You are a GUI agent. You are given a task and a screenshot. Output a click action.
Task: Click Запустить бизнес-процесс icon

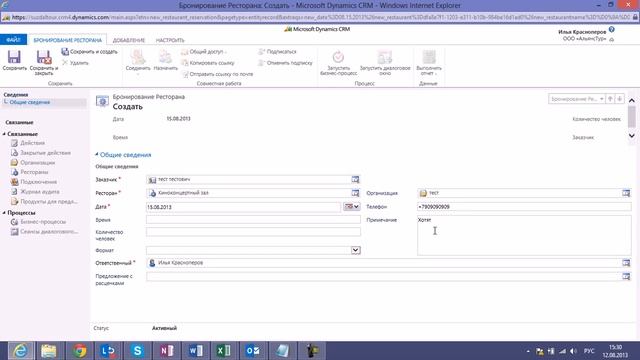338,57
